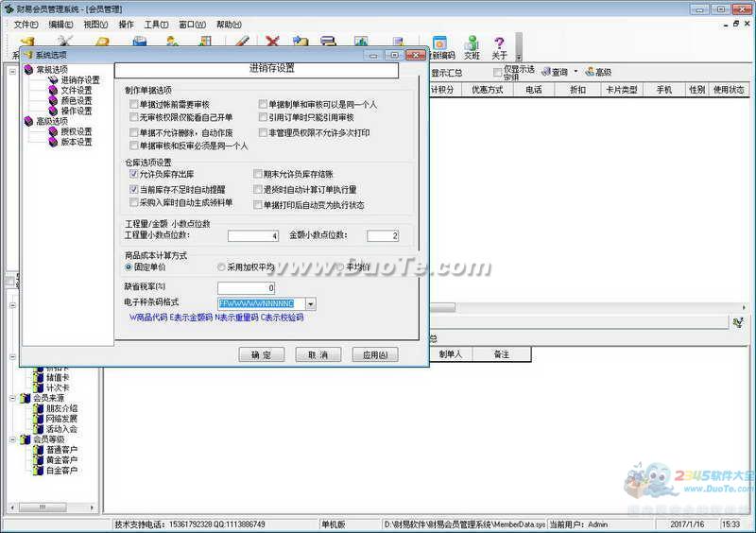This screenshot has height=533, width=756.
Task: Click the red X delete icon in main toolbar
Action: click(272, 42)
